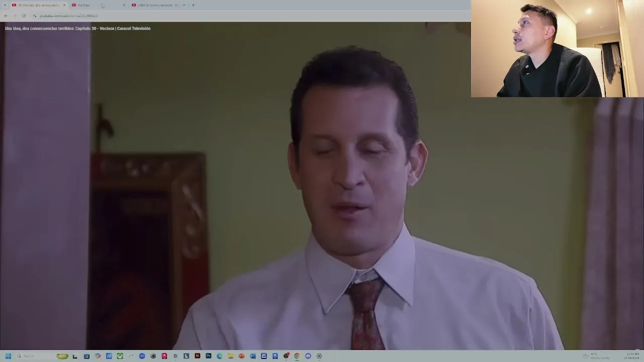The image size is (644, 362).
Task: Open Microsoft Word from taskbar
Action: [253, 356]
